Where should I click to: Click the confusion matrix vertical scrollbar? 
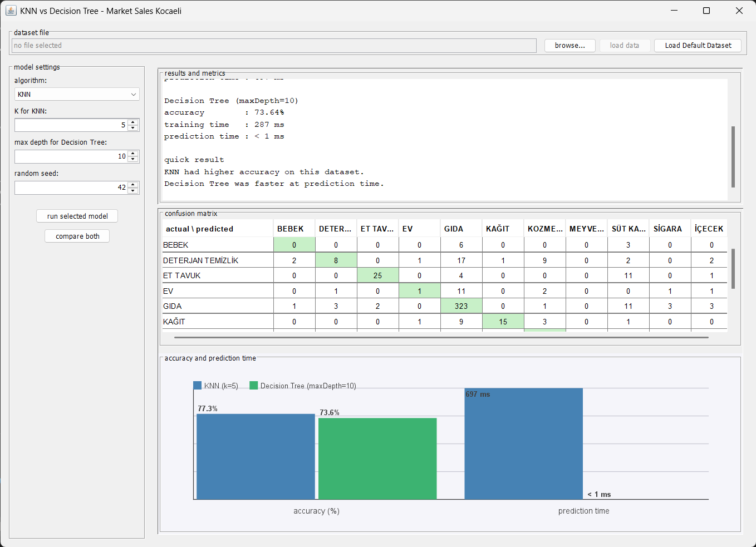click(x=733, y=269)
